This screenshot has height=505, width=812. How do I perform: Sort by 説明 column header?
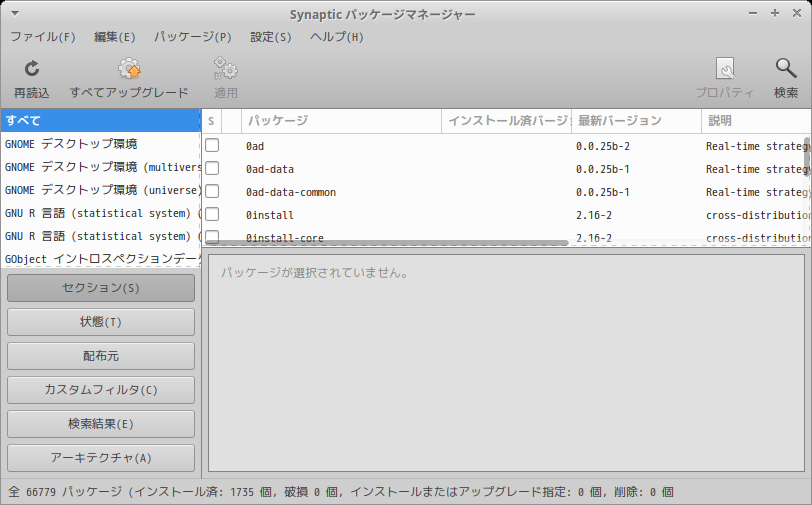(757, 121)
